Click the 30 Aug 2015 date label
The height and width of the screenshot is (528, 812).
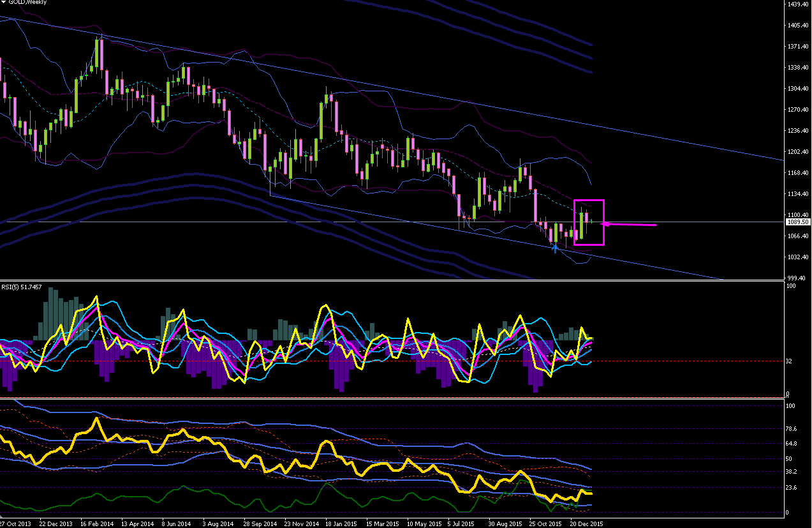coord(505,523)
